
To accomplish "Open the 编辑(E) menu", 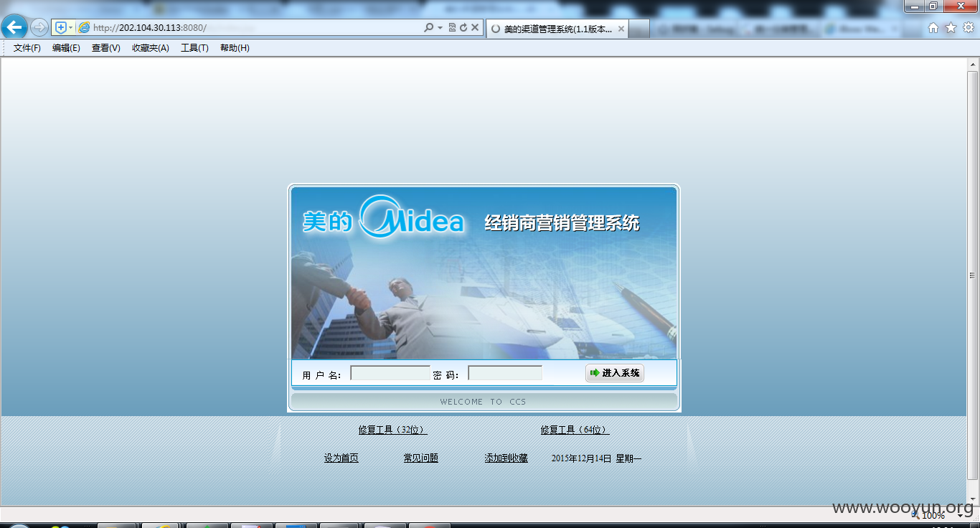I will [66, 48].
